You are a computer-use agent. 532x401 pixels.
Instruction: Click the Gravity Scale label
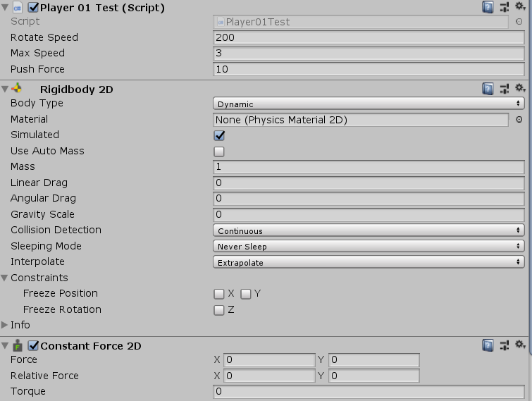42,214
